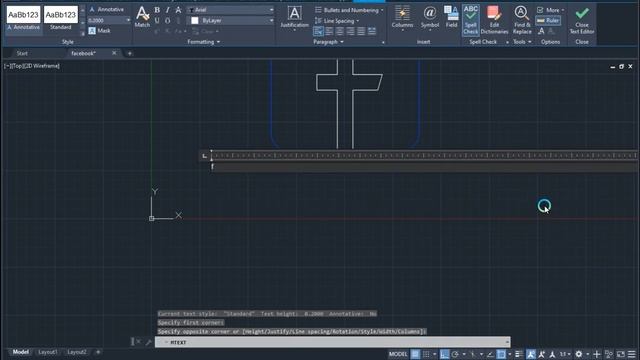Click the object snap icon in status bar
640x360 pixels.
501,354
